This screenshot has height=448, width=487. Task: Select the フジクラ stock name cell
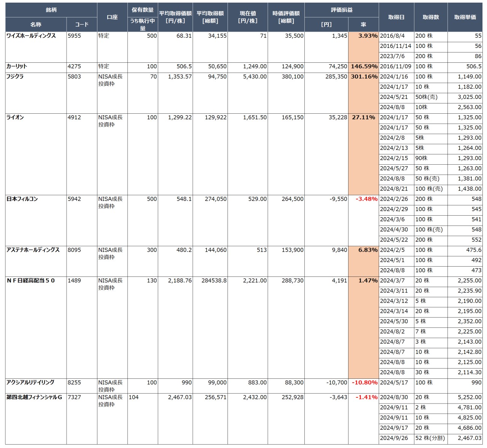(x=15, y=77)
